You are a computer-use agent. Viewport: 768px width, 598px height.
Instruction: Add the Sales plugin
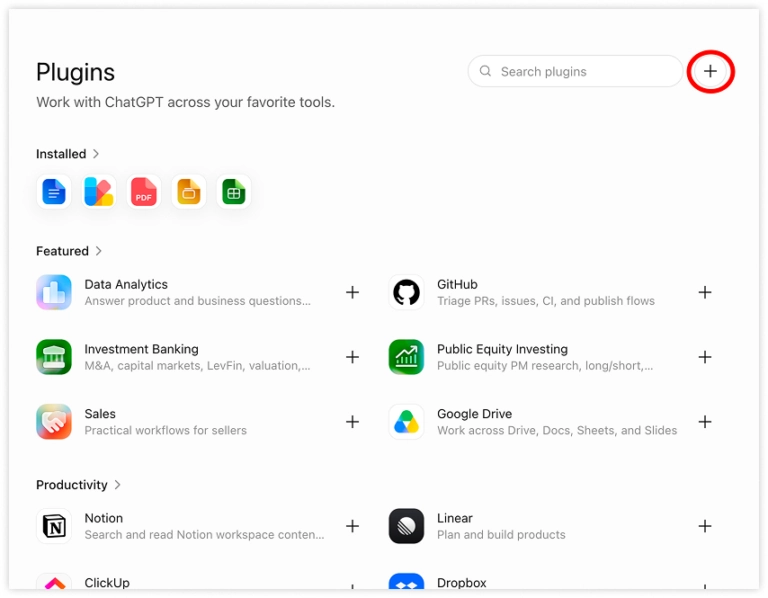pyautogui.click(x=352, y=422)
